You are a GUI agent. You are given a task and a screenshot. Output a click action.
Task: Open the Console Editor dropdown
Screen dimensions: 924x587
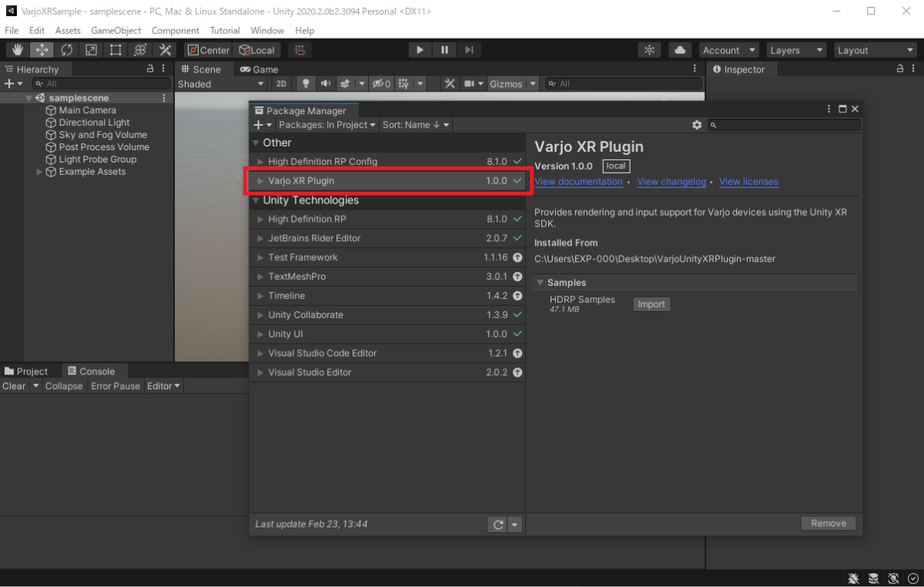pyautogui.click(x=164, y=386)
